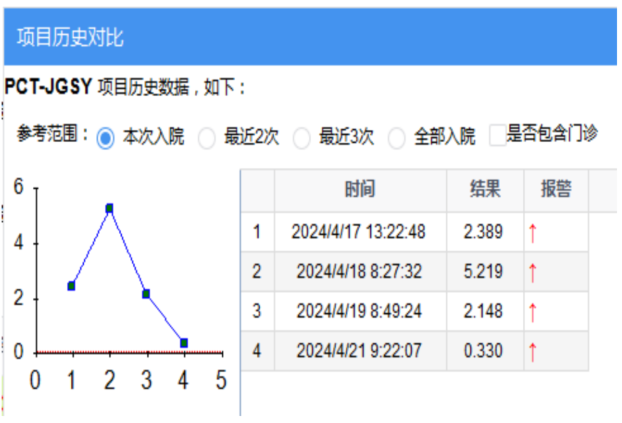Click red alarm arrow in row 3
Image resolution: width=622 pixels, height=423 pixels.
(x=533, y=312)
